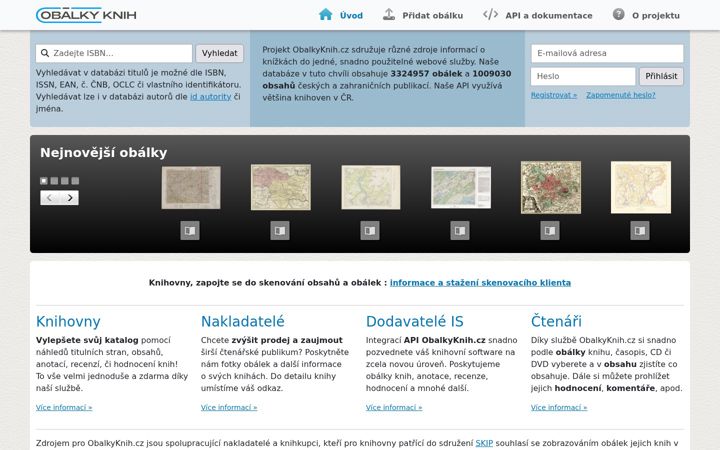The width and height of the screenshot is (720, 450).
Task: Select the second carousel page dot
Action: [54, 181]
